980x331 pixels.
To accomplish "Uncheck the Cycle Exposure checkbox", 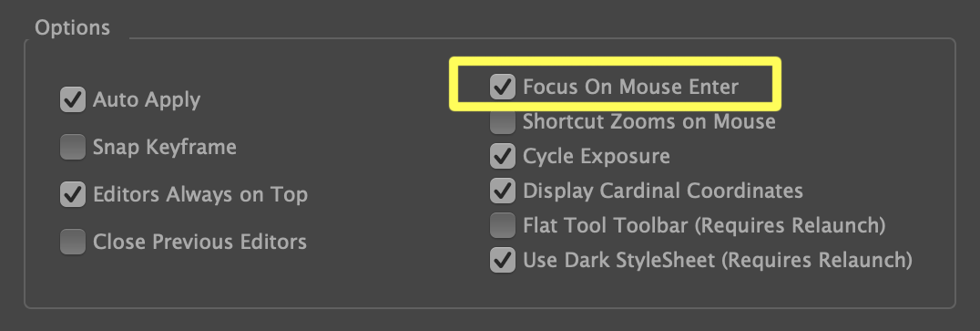I will pos(503,156).
